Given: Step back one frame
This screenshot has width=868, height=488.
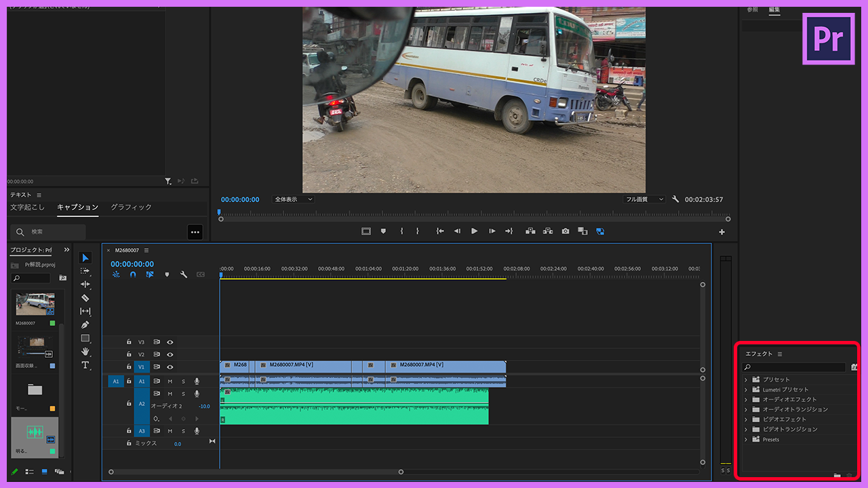Looking at the screenshot, I should [x=457, y=231].
